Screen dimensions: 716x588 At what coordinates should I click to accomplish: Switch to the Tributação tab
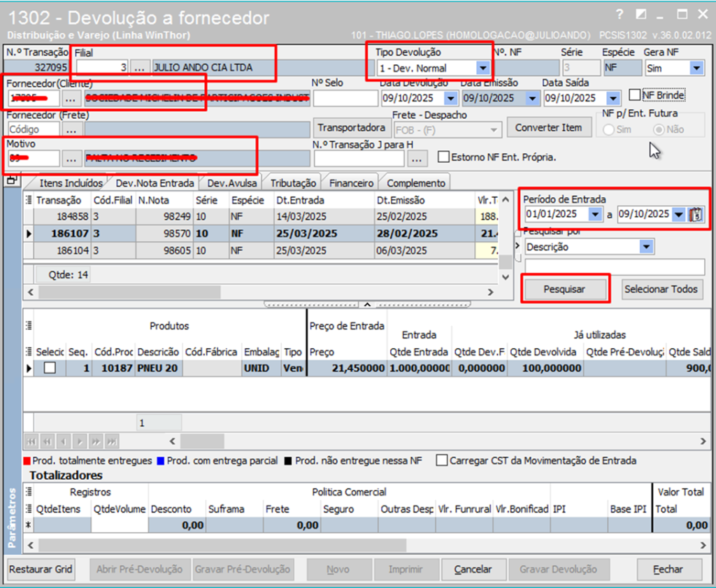pos(294,182)
